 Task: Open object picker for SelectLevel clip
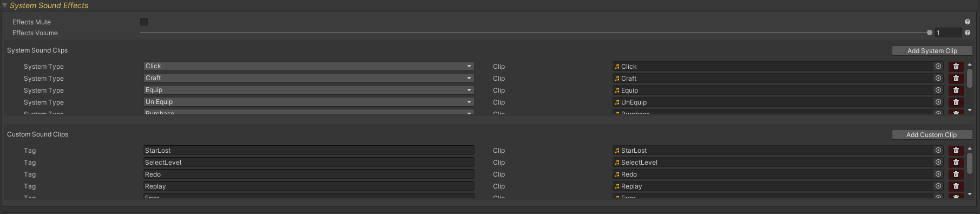click(x=938, y=162)
